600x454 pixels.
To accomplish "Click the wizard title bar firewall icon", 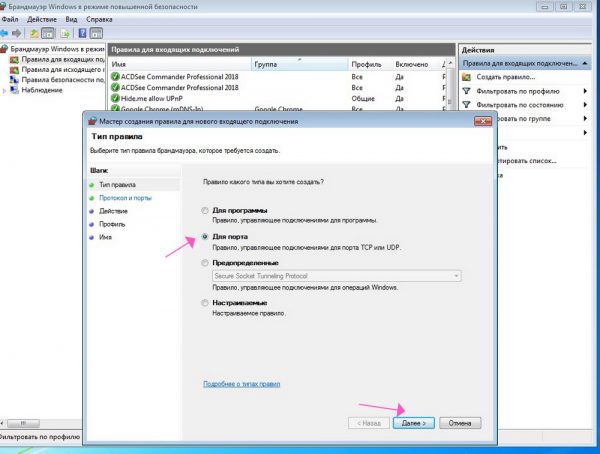I will (93, 121).
